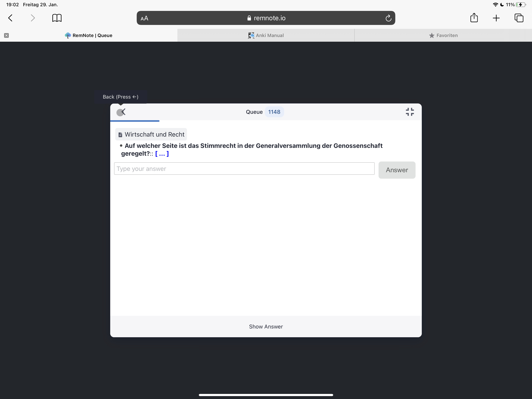Select the RemNote Queue tab
Image resolution: width=532 pixels, height=399 pixels.
(89, 35)
